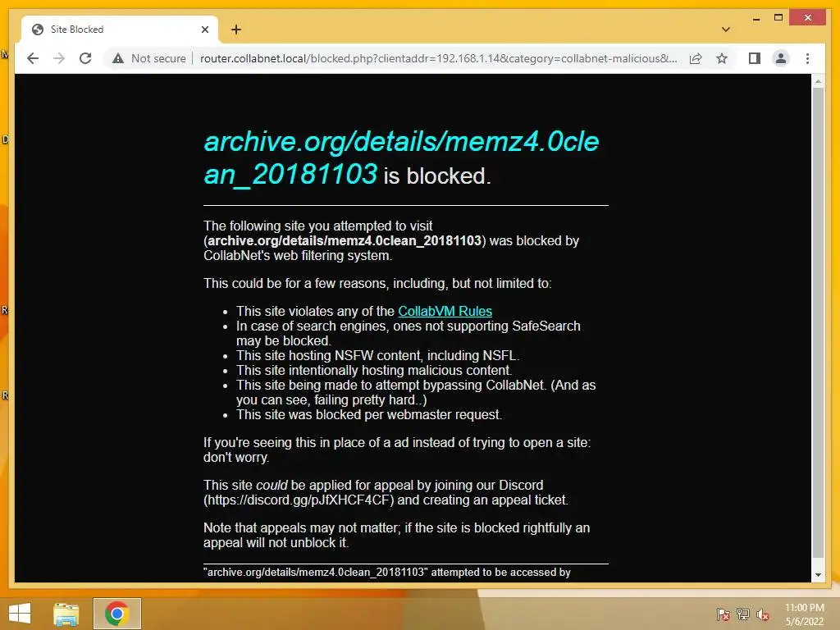This screenshot has height=630, width=840.
Task: Click the vertical scrollbar thumb
Action: 818,322
